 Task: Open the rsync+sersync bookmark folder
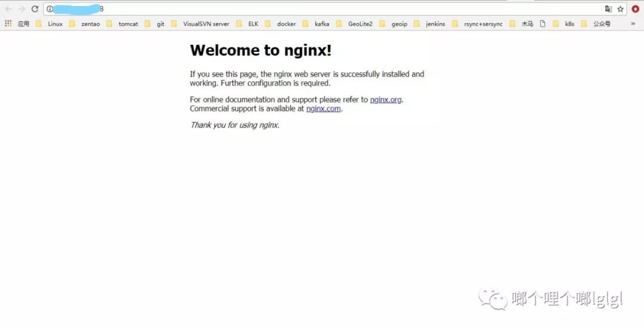(477, 24)
